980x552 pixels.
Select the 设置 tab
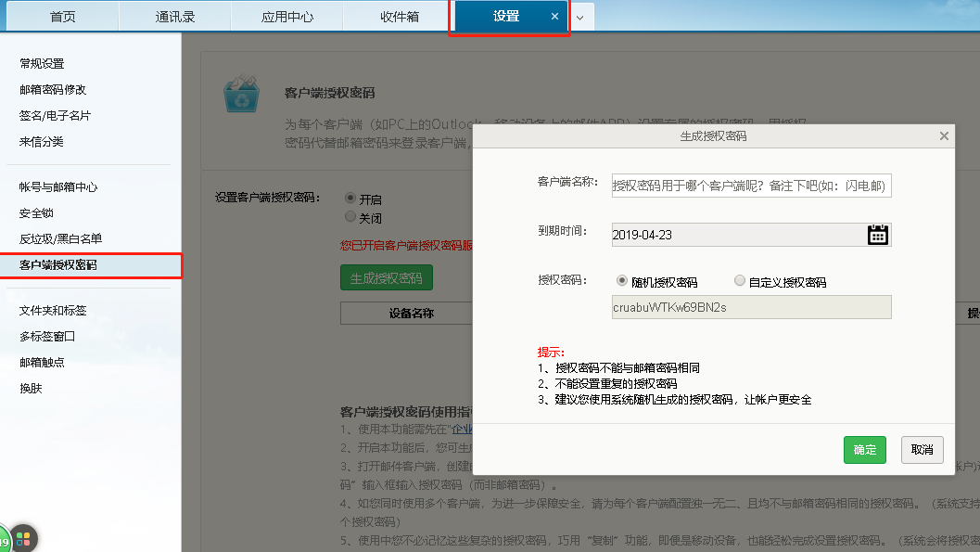coord(506,17)
